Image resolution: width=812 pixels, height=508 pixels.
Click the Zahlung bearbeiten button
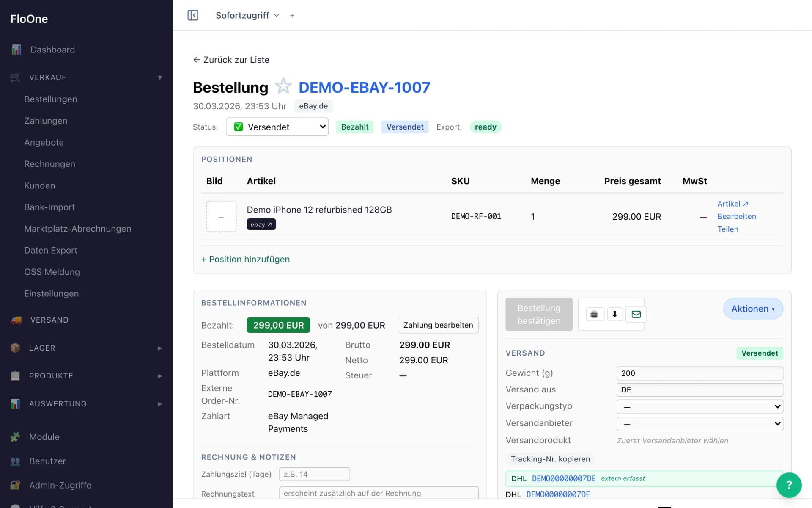438,325
